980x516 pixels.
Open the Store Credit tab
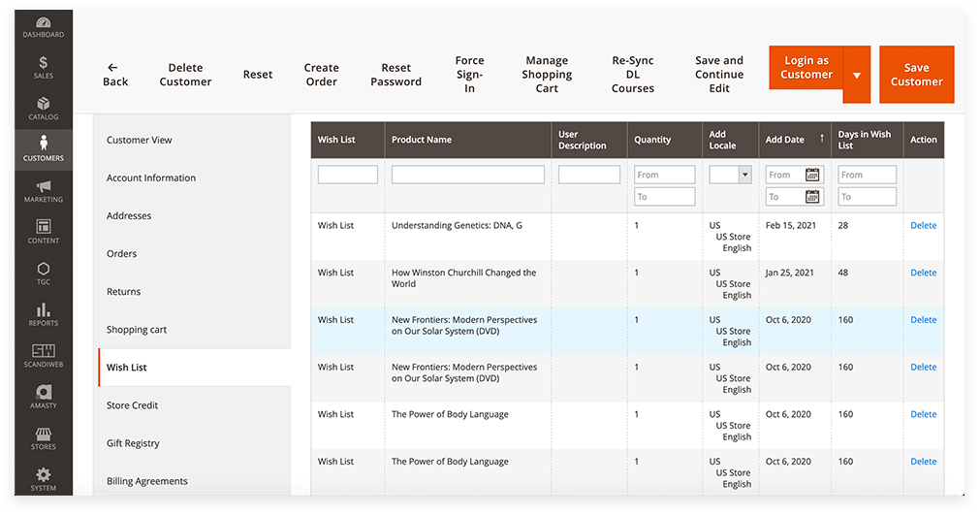click(132, 405)
